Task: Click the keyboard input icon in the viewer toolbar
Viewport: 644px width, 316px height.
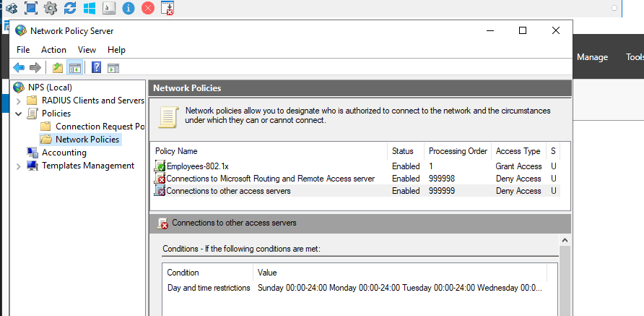Action: (x=109, y=8)
